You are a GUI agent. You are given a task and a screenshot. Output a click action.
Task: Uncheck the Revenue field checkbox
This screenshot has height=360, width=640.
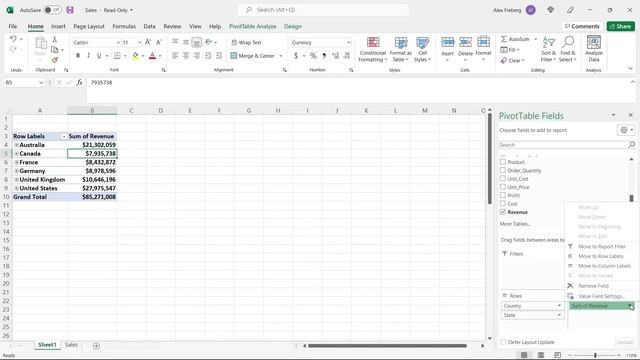point(503,212)
